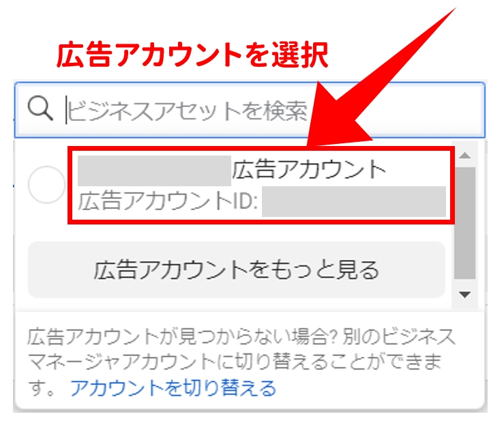The height and width of the screenshot is (423, 504).
Task: Click scrollbar track beneath the thumb
Action: [x=465, y=285]
